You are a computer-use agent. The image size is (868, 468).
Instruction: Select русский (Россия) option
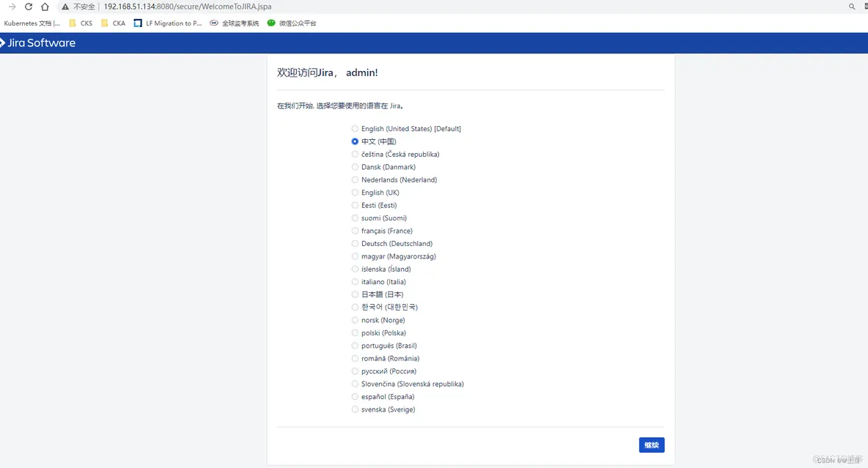355,371
